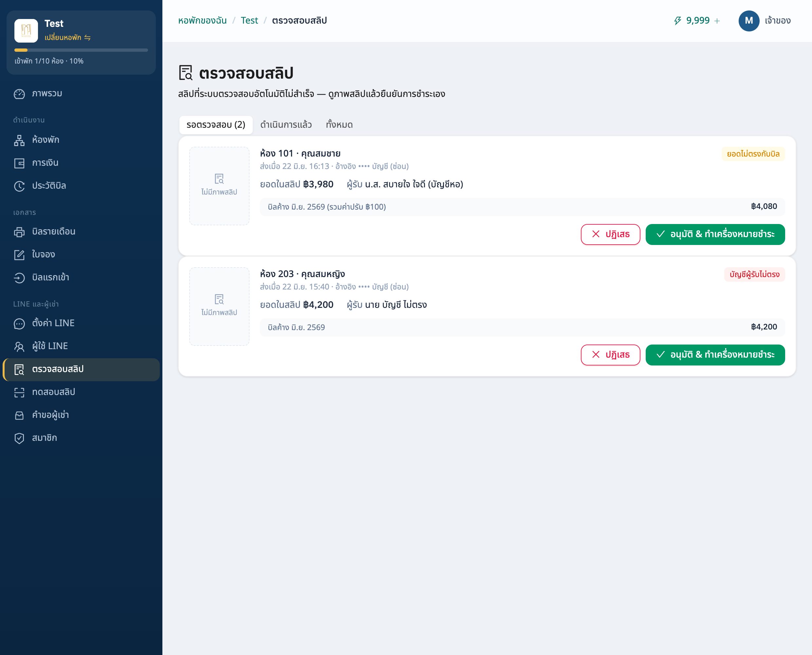
Task: Click หอพักของฉัน breadcrumb link
Action: (202, 21)
